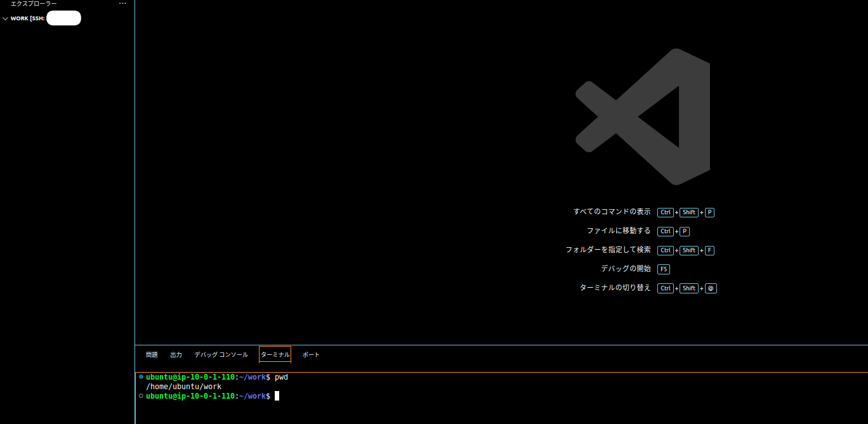Click the @ keycap for terminal toggle
Viewport: 868px width, 424px height.
point(711,288)
